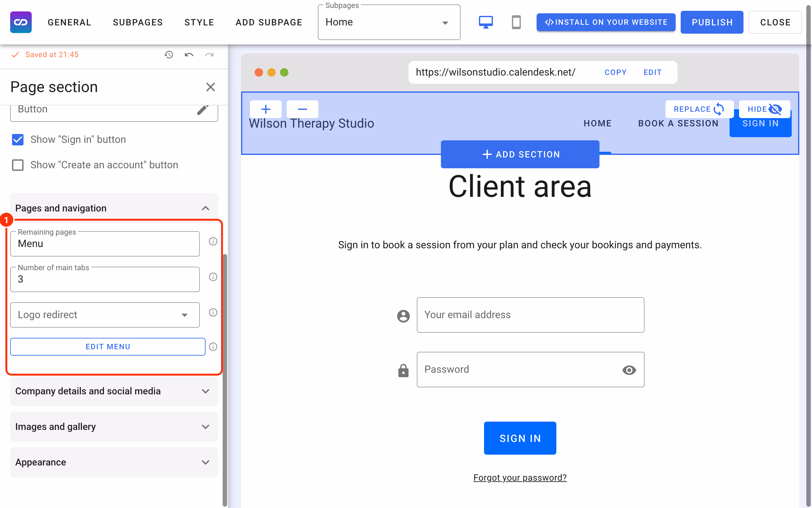Viewport: 812px width, 508px height.
Task: Click the redo arrow icon
Action: (x=209, y=54)
